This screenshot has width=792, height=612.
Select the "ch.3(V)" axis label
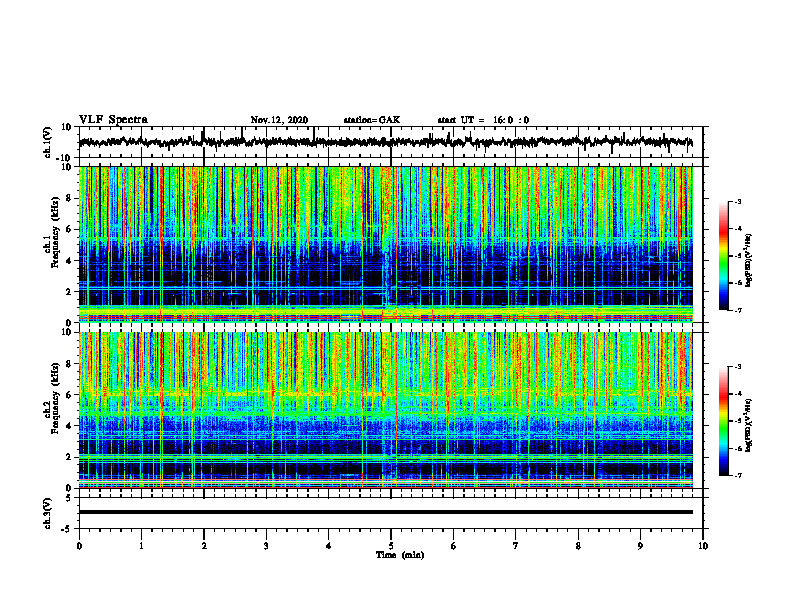click(48, 513)
